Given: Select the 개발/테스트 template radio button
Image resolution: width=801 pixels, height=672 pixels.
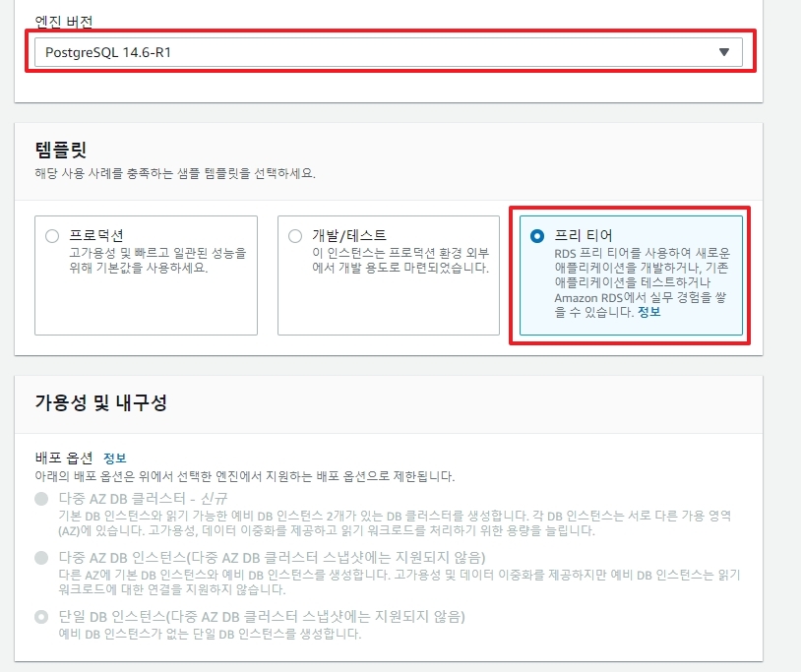Looking at the screenshot, I should pyautogui.click(x=295, y=236).
